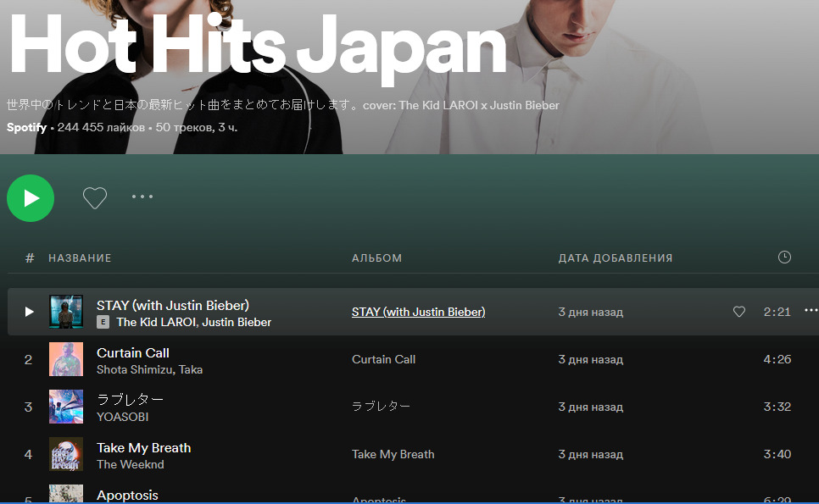
Task: Like the STAY track with heart icon
Action: 739,312
